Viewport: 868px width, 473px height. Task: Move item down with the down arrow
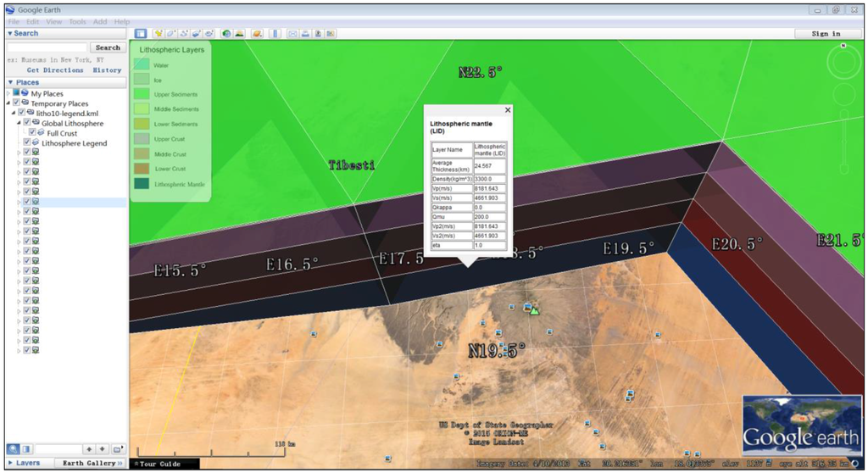103,448
